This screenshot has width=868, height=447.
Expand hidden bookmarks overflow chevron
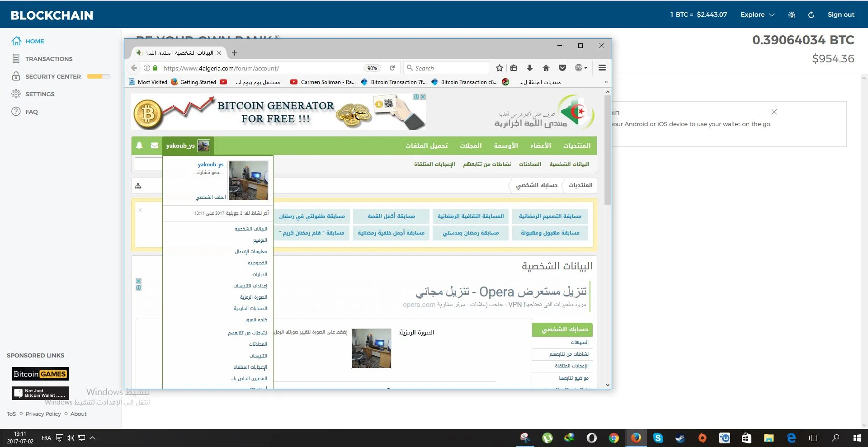point(606,82)
